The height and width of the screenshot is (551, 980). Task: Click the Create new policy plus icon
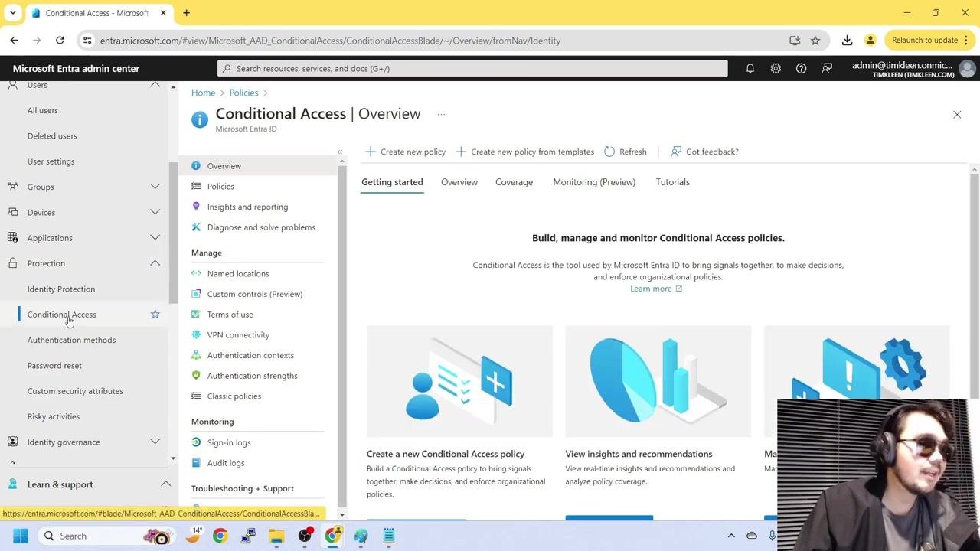point(371,152)
